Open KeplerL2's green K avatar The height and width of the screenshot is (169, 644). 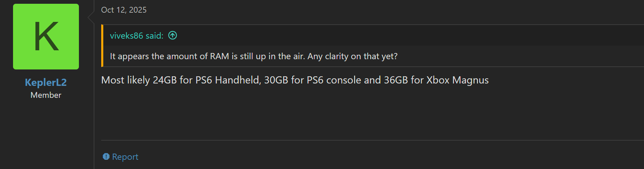[46, 37]
